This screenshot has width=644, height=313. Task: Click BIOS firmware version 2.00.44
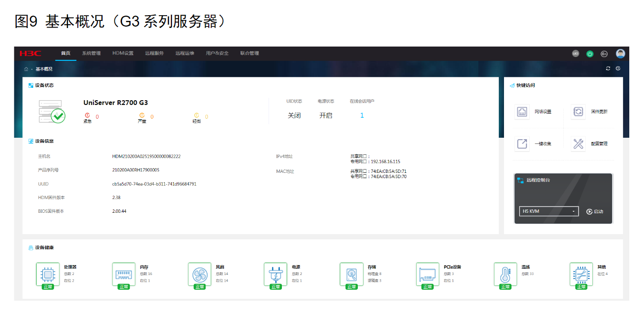pos(119,211)
